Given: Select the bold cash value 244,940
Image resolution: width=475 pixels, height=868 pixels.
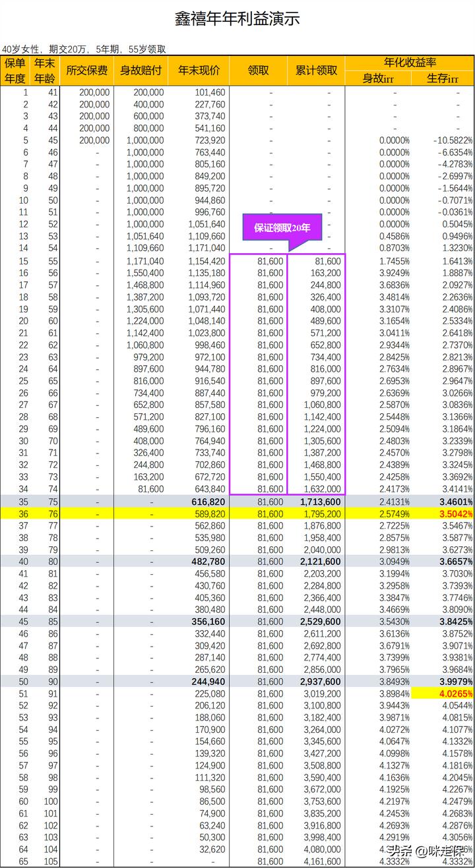Looking at the screenshot, I should pos(208,681).
